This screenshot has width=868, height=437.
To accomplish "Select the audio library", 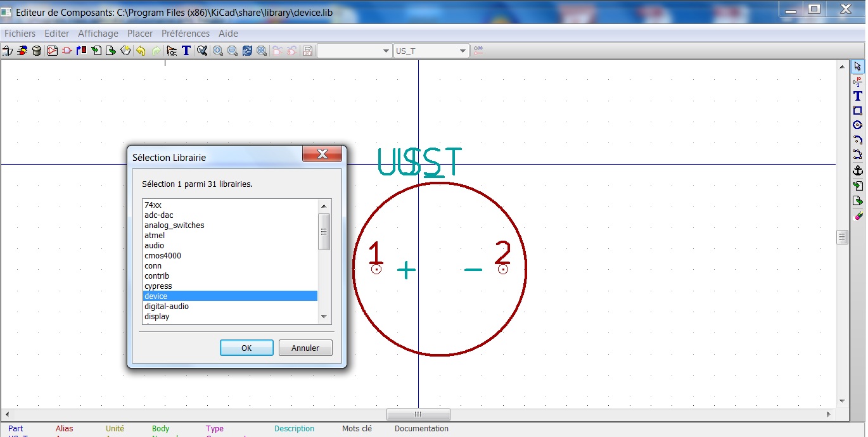I will (x=230, y=246).
